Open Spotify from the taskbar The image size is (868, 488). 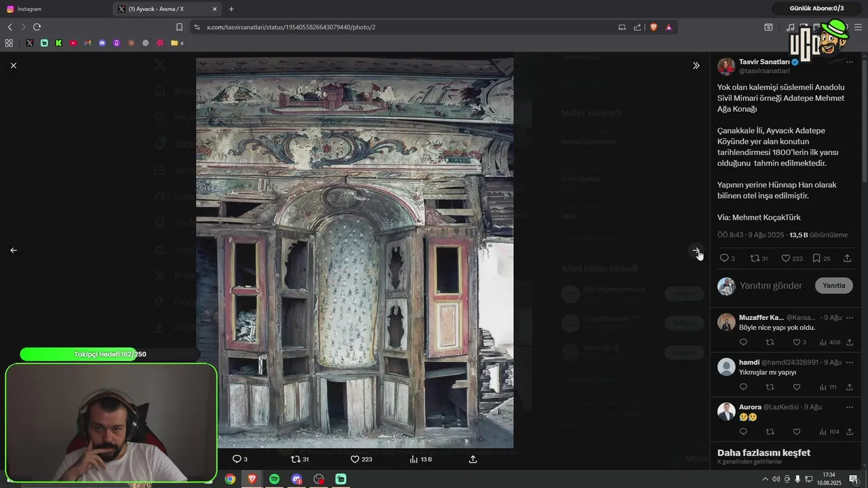click(274, 479)
